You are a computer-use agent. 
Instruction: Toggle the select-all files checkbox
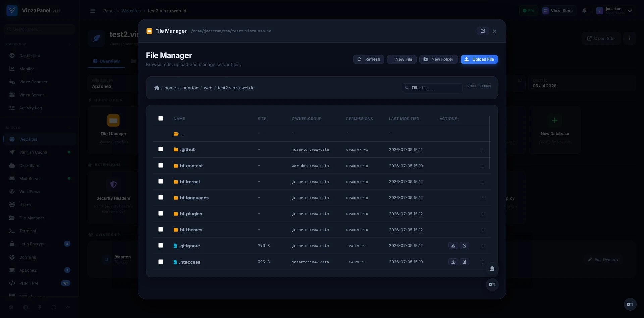161,118
